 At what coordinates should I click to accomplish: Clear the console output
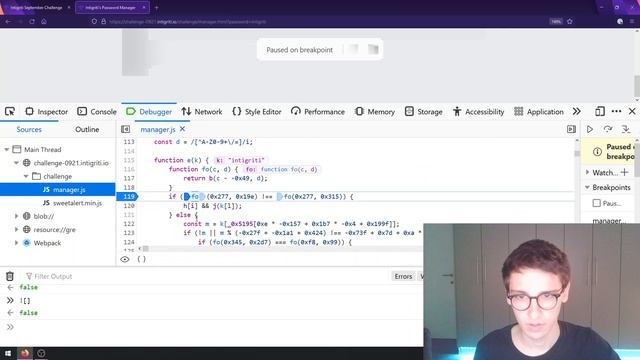10,276
